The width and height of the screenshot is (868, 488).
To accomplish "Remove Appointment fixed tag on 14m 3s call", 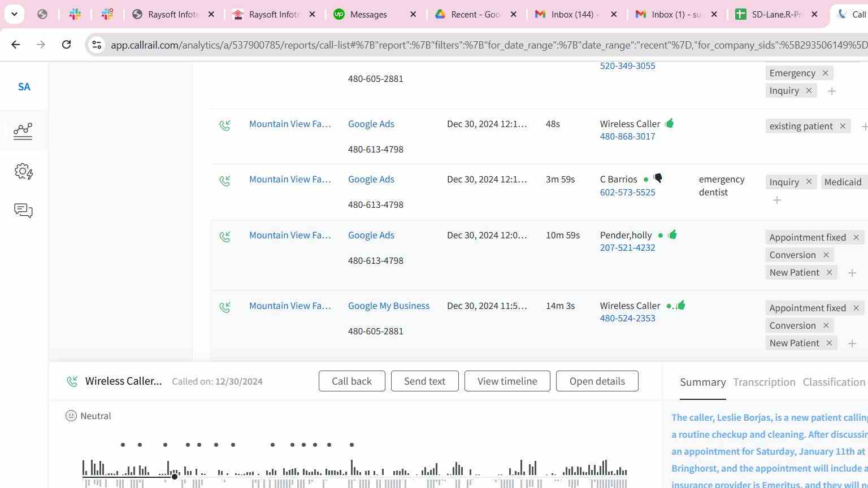I will coord(856,308).
